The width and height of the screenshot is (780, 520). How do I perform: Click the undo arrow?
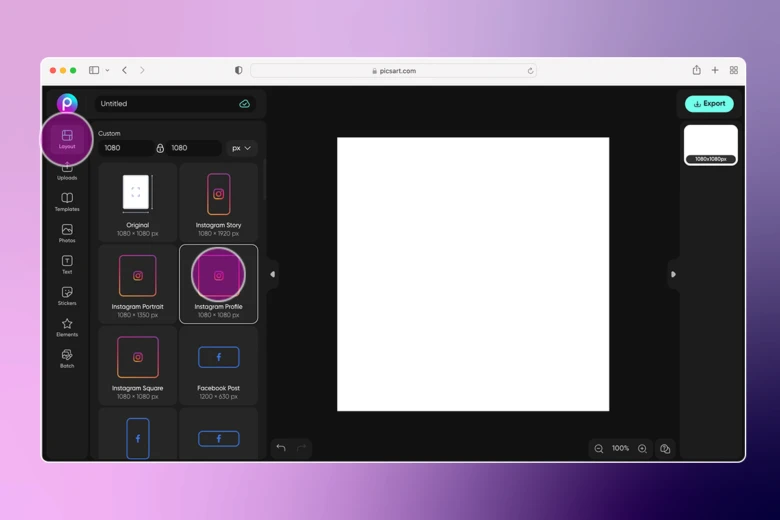click(281, 448)
